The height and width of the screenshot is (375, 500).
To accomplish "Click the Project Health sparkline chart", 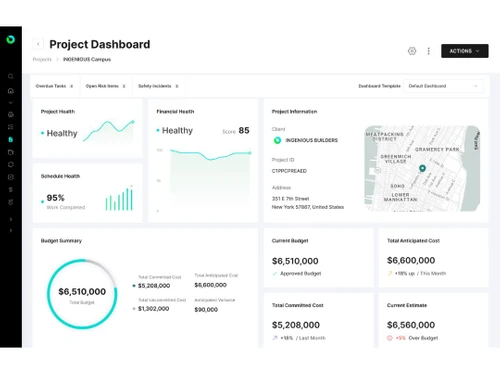I will coord(109,131).
